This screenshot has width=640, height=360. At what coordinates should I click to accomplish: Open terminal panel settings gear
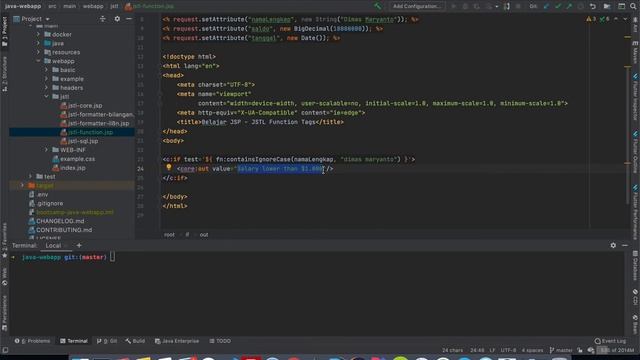tap(613, 245)
